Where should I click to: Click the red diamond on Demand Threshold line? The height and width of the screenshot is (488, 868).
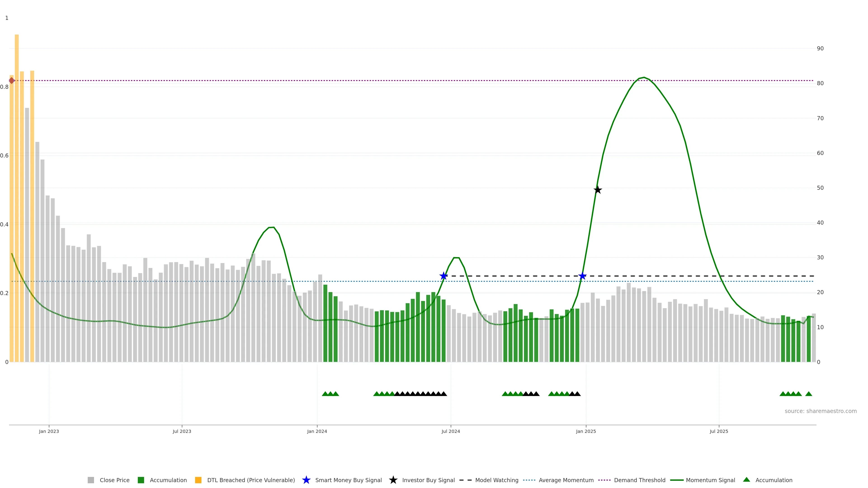12,80
